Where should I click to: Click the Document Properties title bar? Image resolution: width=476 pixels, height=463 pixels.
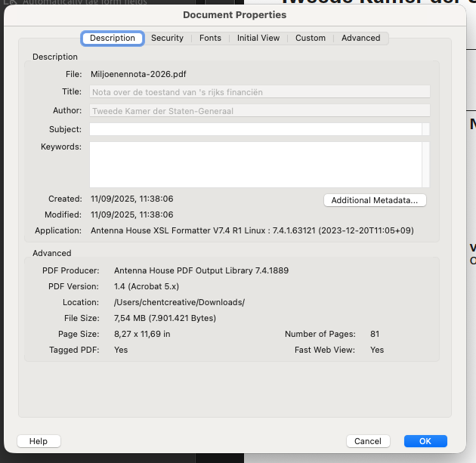tap(234, 15)
